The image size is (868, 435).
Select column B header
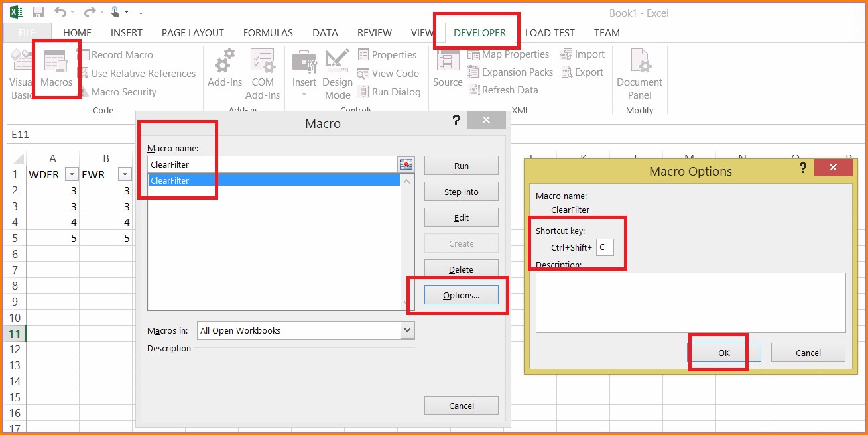[105, 158]
